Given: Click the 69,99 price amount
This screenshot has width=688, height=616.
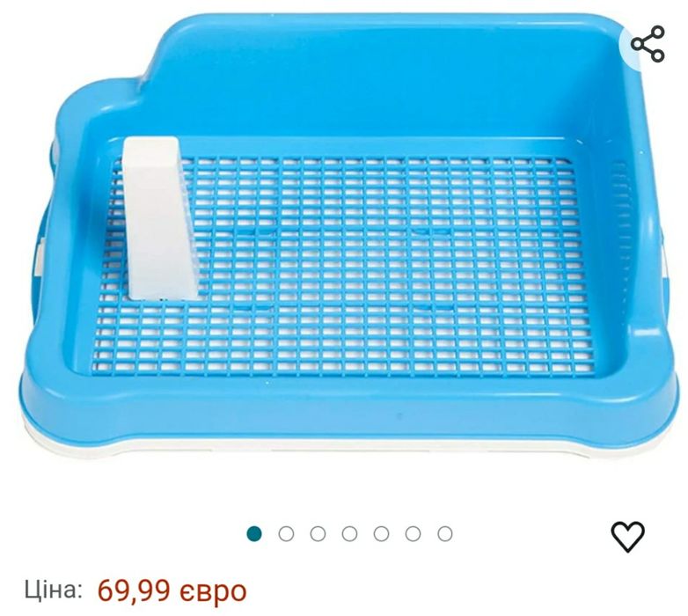Looking at the screenshot, I should (x=134, y=590).
